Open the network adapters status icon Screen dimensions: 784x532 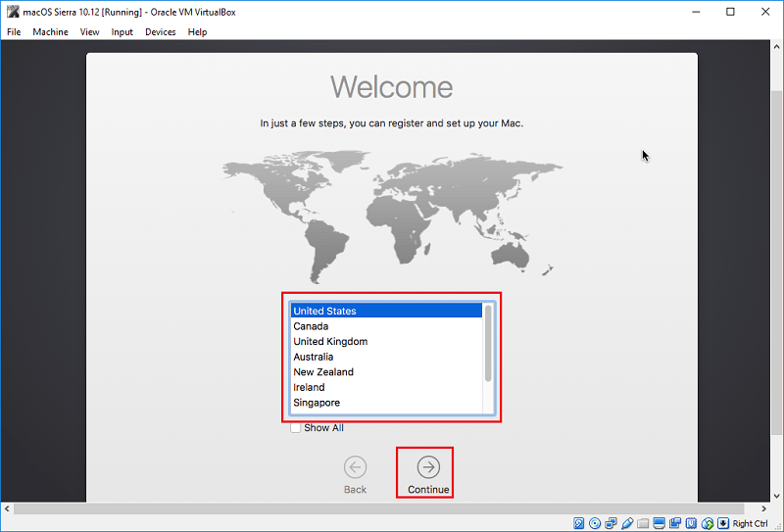[611, 523]
